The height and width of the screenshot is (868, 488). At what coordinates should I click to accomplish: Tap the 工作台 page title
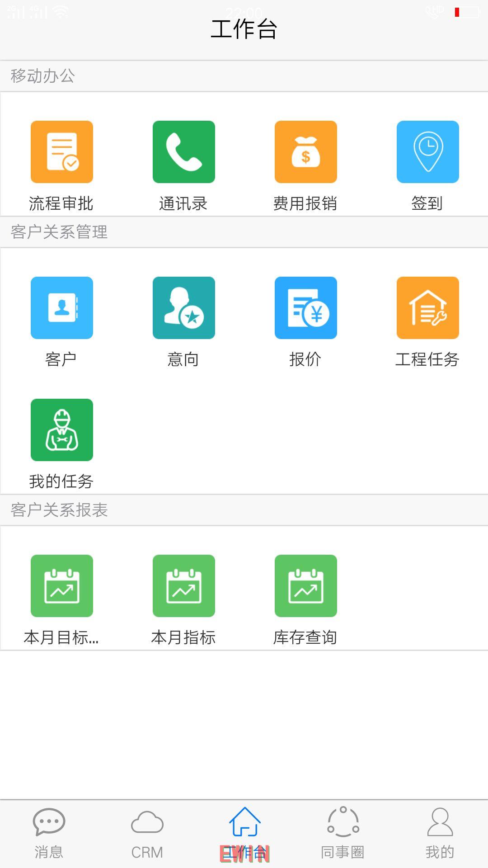[x=244, y=29]
